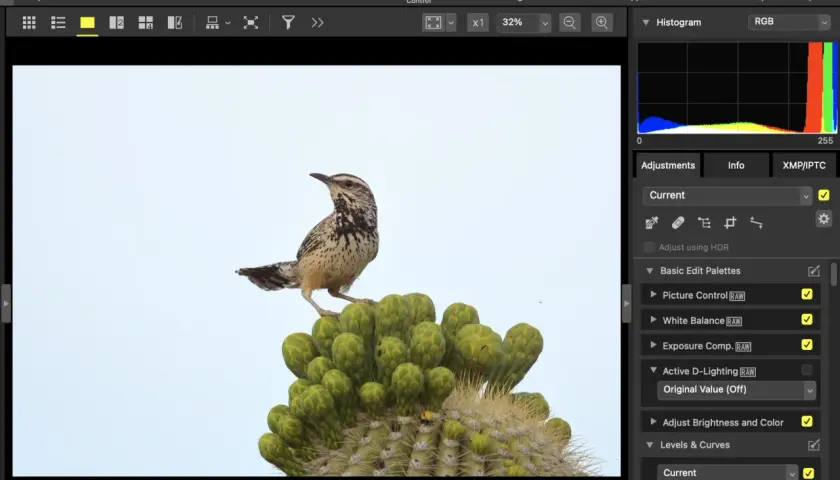This screenshot has height=480, width=840.
Task: Uncheck the Picture Control checkbox
Action: 807,294
